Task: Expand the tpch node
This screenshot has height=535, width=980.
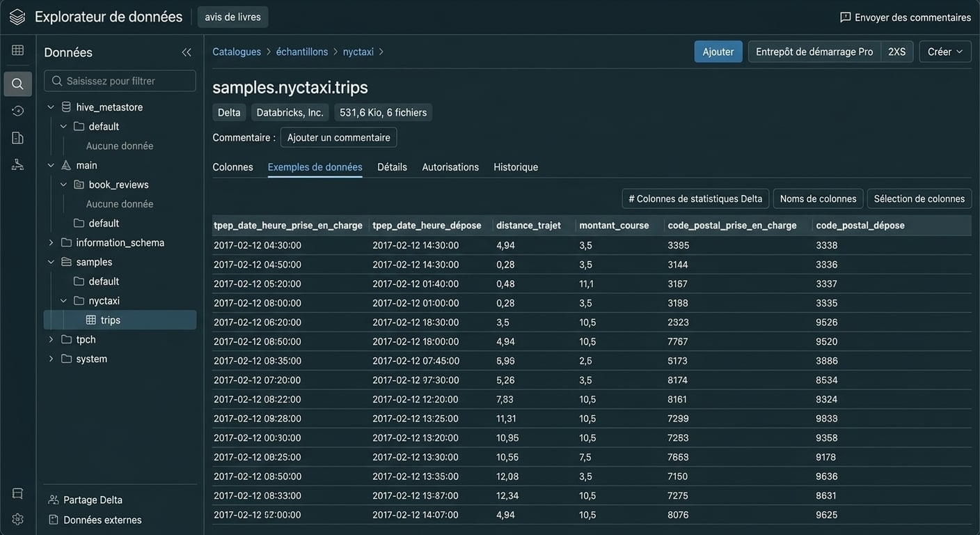Action: 50,339
